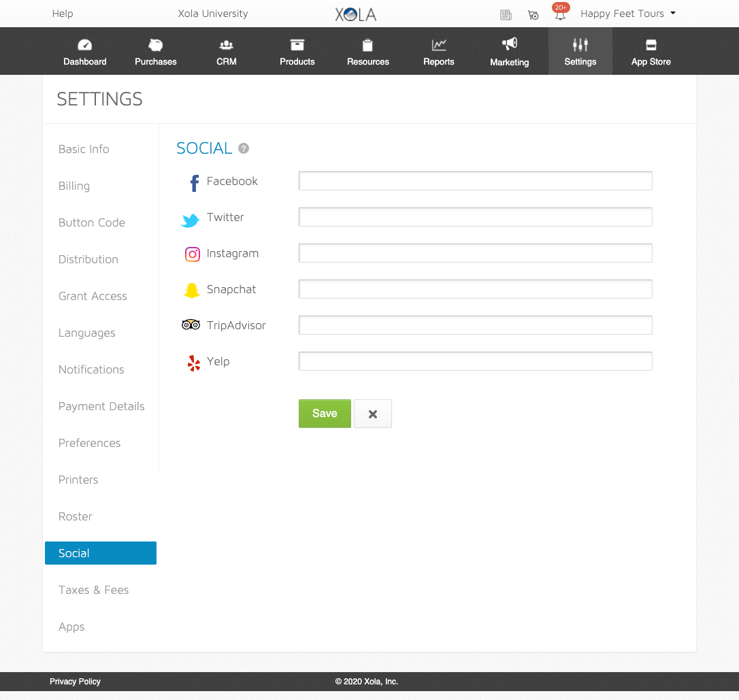This screenshot has width=739, height=700.
Task: Open Payment Details settings section
Action: 101,407
